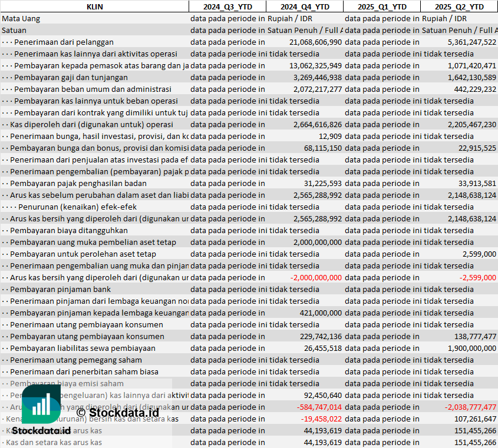498x448 pixels.
Task: Click Penerimaan dari penerbitan saham biasa label
Action: (84, 371)
